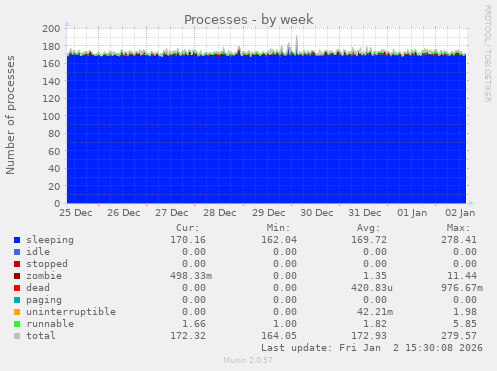This screenshot has height=371, width=497.
Task: Select the 'idle' legend label
Action: tap(38, 252)
